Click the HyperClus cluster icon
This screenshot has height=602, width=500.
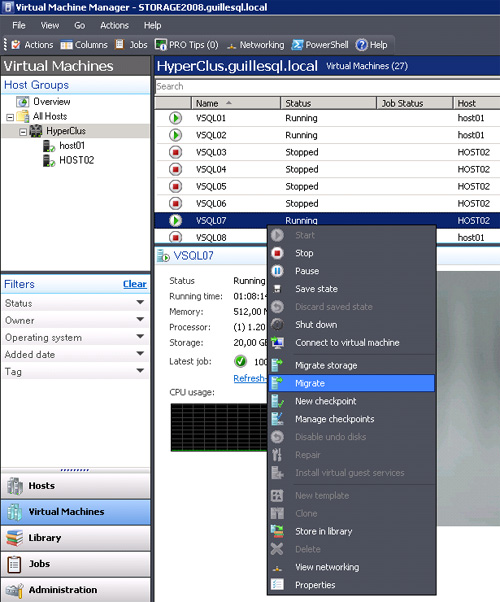click(x=36, y=131)
